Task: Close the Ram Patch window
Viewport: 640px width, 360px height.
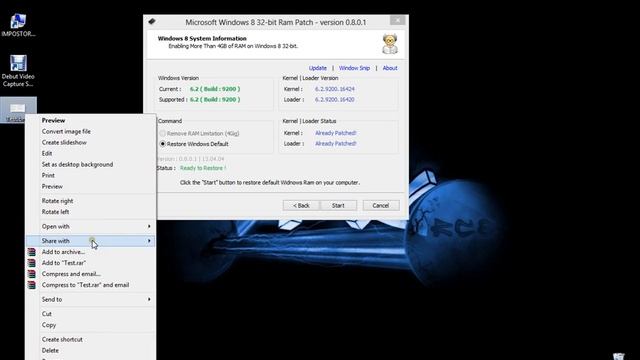Action: tap(398, 20)
